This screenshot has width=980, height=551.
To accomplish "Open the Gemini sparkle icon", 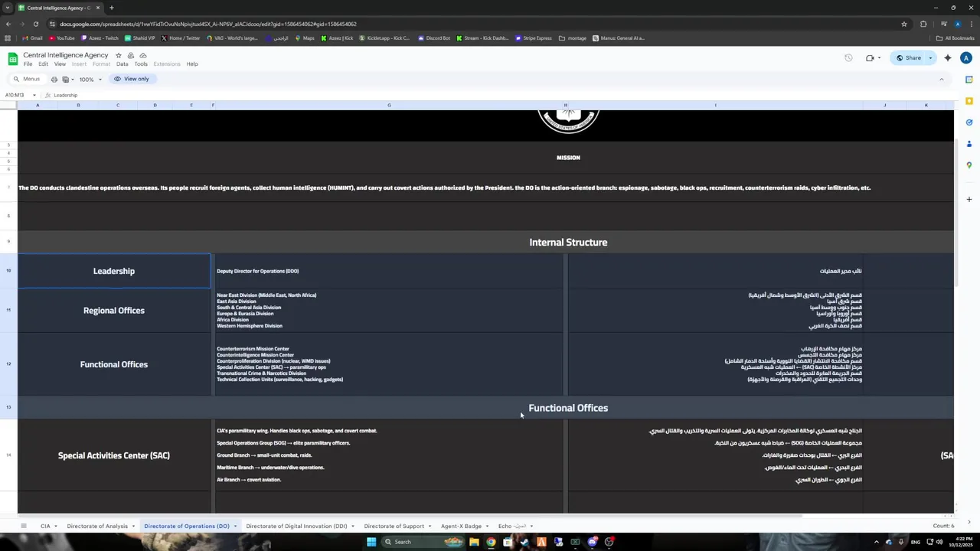I will coord(948,58).
